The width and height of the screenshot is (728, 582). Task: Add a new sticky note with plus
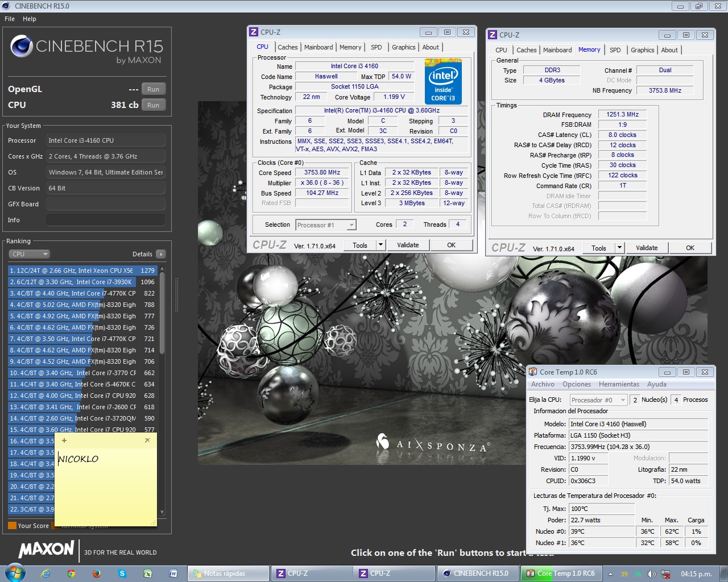64,440
